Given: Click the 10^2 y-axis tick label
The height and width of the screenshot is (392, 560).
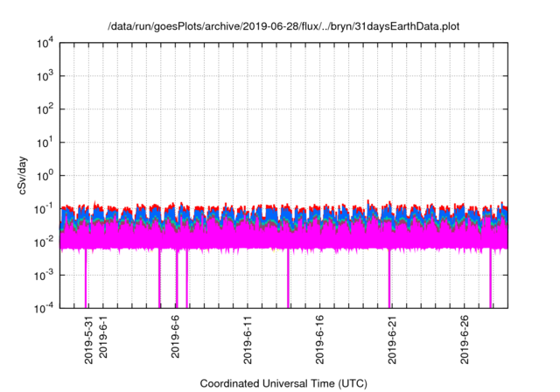Looking at the screenshot, I should point(45,109).
